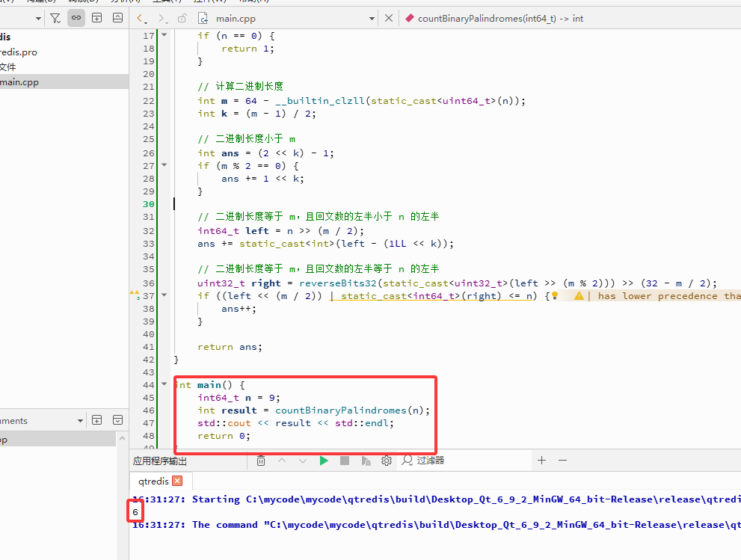The height and width of the screenshot is (560, 741).
Task: Re-run the program with green play button
Action: (x=324, y=461)
